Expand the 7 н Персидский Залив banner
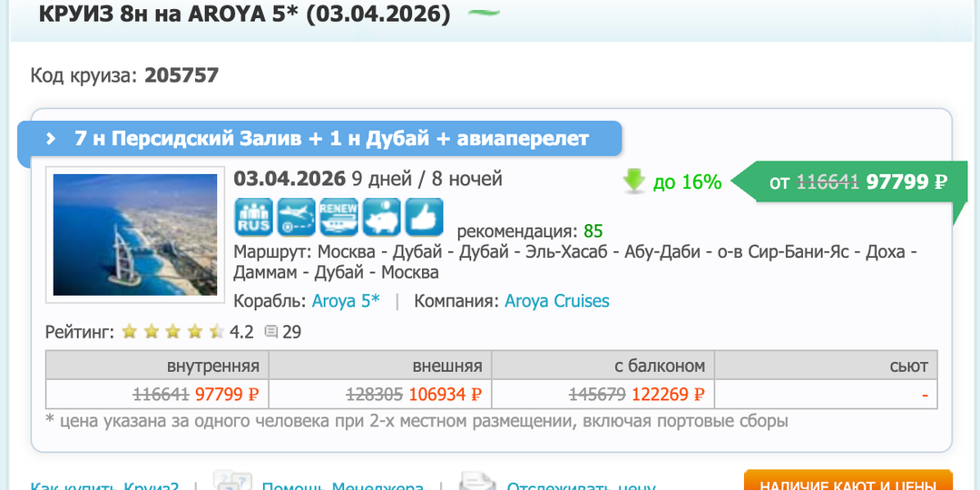The image size is (980, 490). (319, 139)
